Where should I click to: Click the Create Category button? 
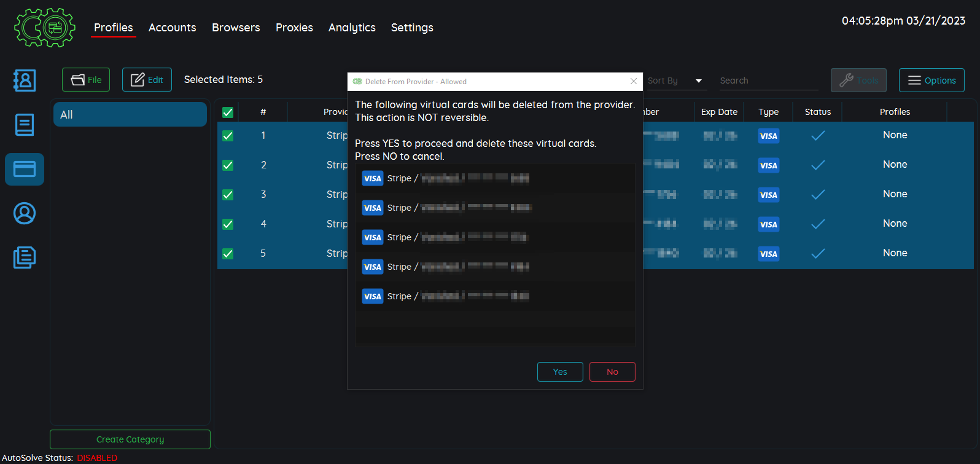pos(130,439)
